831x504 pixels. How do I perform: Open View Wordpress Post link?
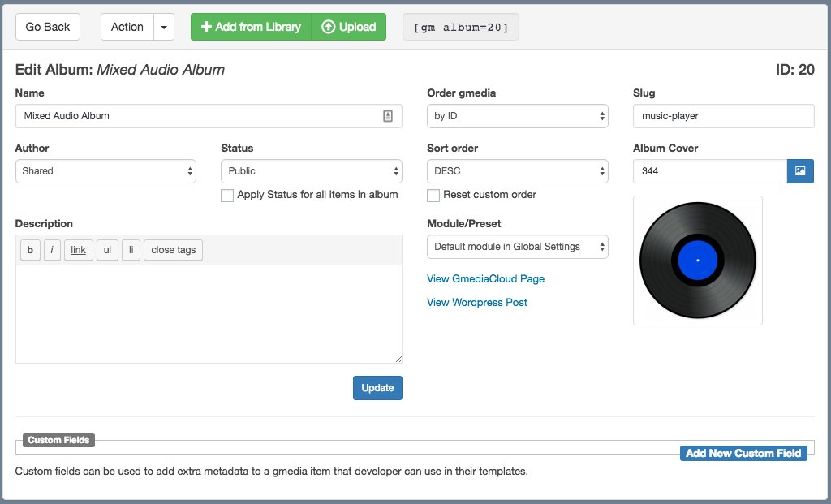click(477, 302)
